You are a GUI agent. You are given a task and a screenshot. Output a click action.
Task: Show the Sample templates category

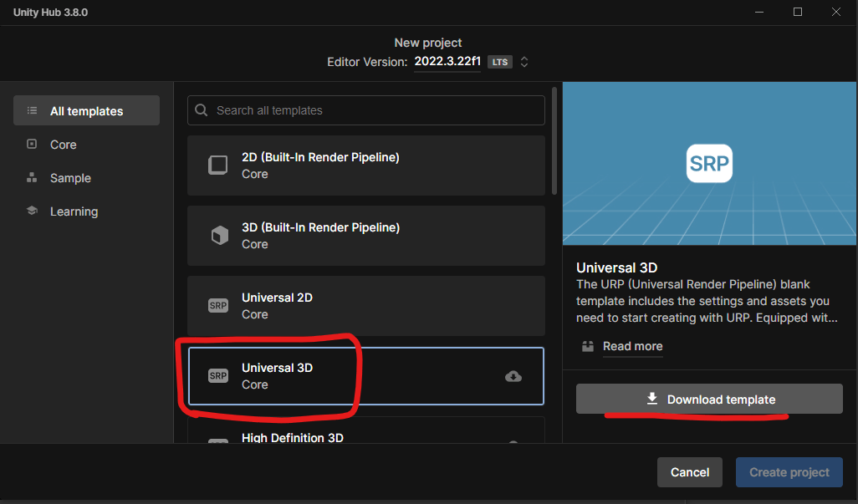pos(70,178)
